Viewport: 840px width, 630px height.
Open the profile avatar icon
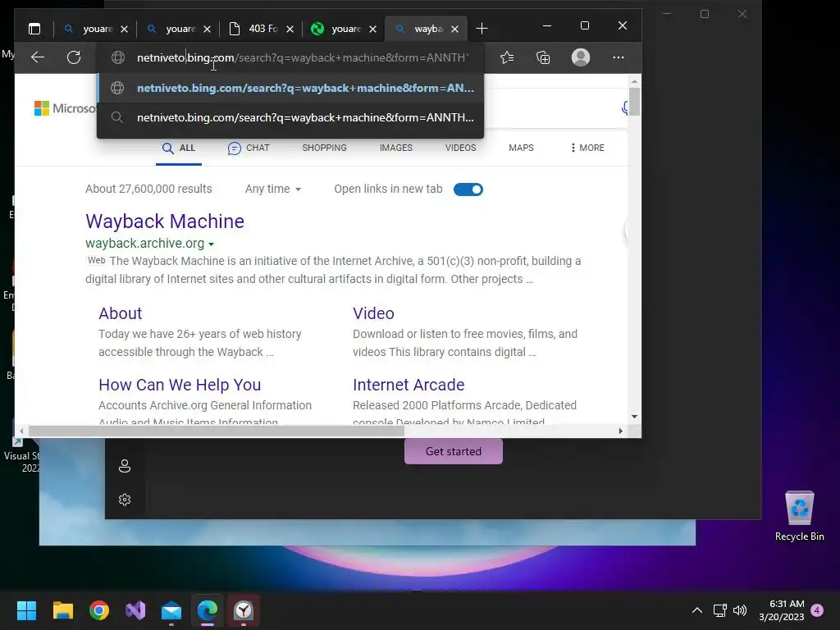tap(581, 57)
